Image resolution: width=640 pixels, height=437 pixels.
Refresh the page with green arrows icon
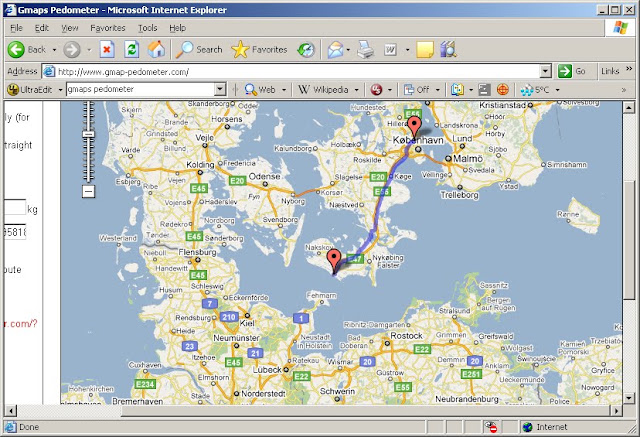[x=131, y=50]
